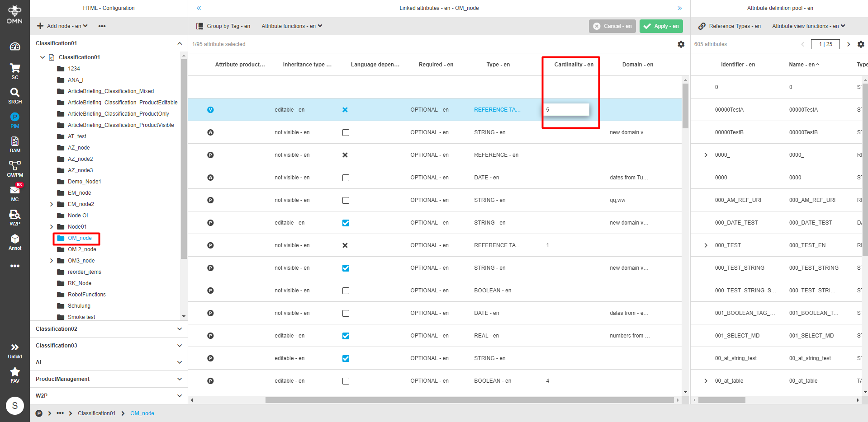Click the settings gear above the attribute table

point(681,44)
